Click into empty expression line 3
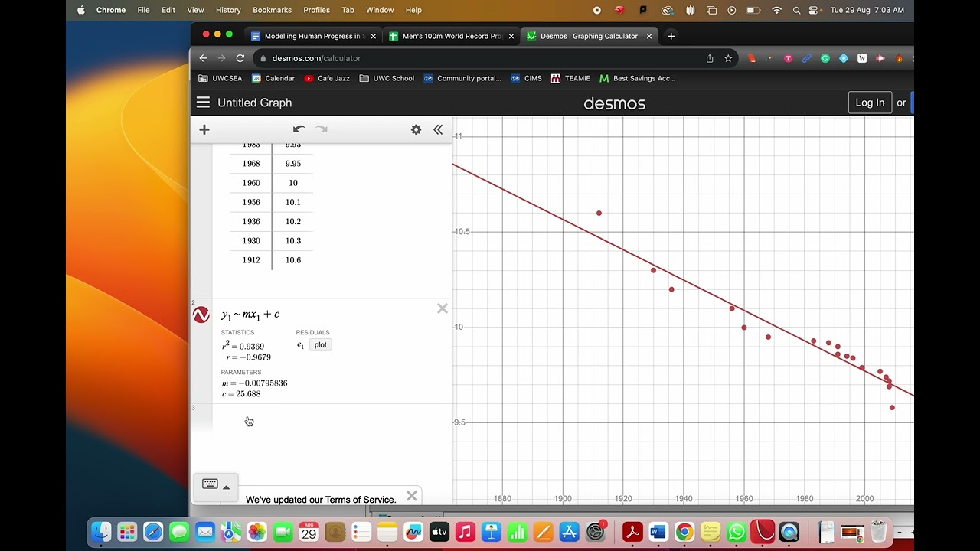The width and height of the screenshot is (980, 551). pos(332,419)
